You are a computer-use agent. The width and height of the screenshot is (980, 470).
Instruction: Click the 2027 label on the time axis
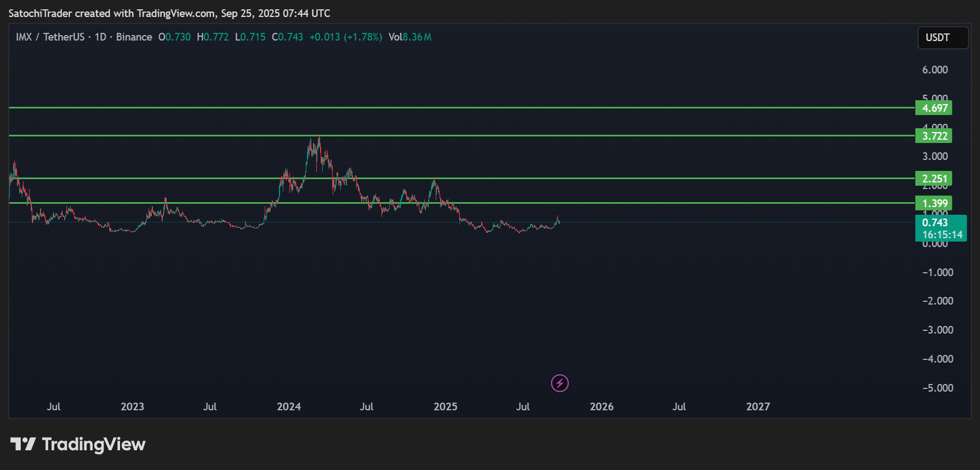(x=758, y=406)
